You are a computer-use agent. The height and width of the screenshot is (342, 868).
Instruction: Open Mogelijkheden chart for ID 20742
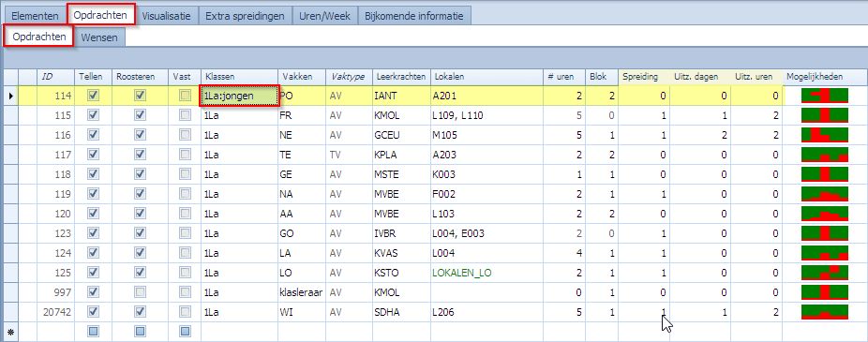pos(824,312)
